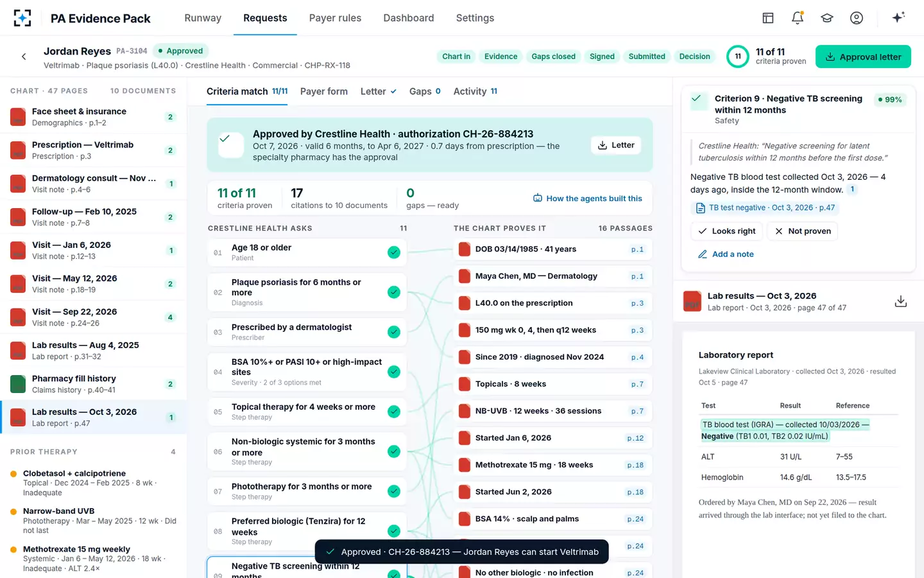The image size is (924, 578).
Task: Click the Topicals 8 weeks passage icon
Action: pyautogui.click(x=465, y=384)
